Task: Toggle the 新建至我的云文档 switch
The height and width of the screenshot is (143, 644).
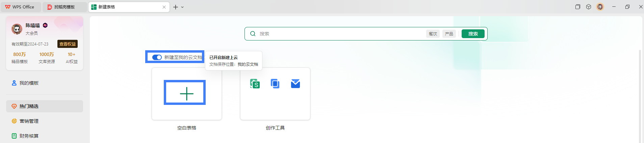Action: point(157,57)
